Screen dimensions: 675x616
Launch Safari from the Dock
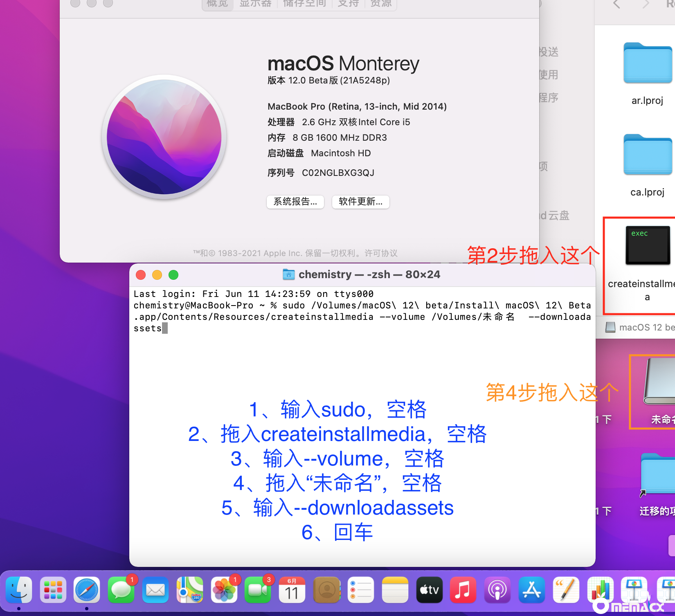(87, 590)
